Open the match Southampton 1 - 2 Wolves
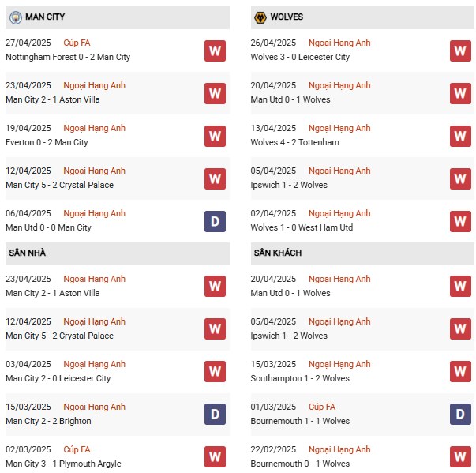Screen dimensions: 476x473 click(x=300, y=378)
